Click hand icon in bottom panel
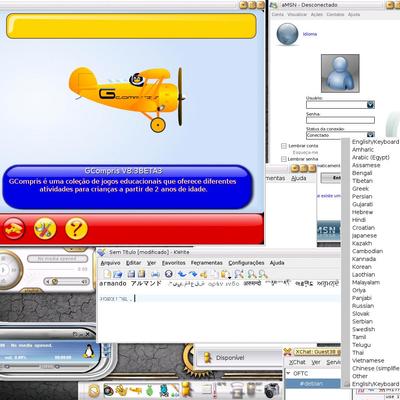Viewport: 400px width, 400px height. click(x=122, y=390)
